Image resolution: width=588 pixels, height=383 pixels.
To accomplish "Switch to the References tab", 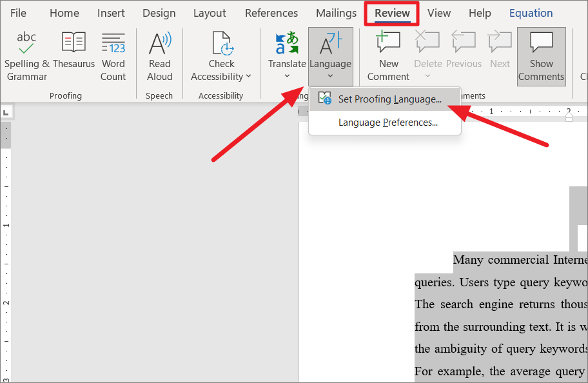I will click(271, 13).
